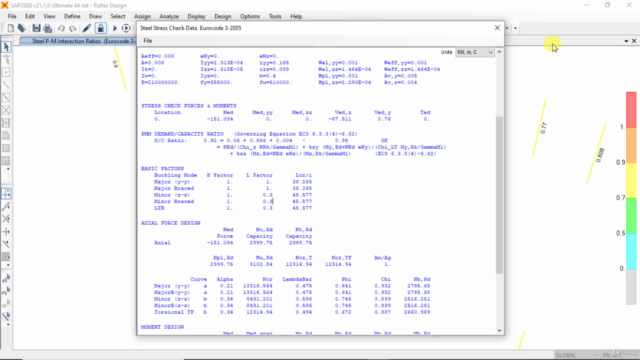Click the green legend color band

631,216
